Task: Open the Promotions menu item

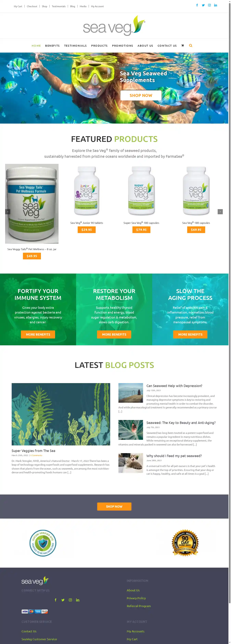Action: [123, 46]
